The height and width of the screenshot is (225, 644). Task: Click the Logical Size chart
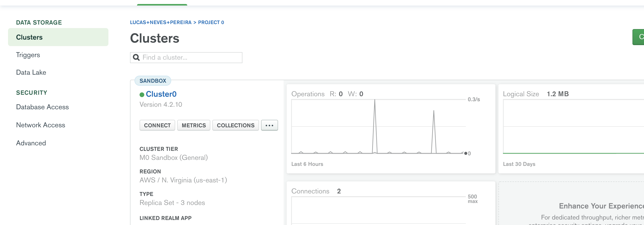point(573,127)
